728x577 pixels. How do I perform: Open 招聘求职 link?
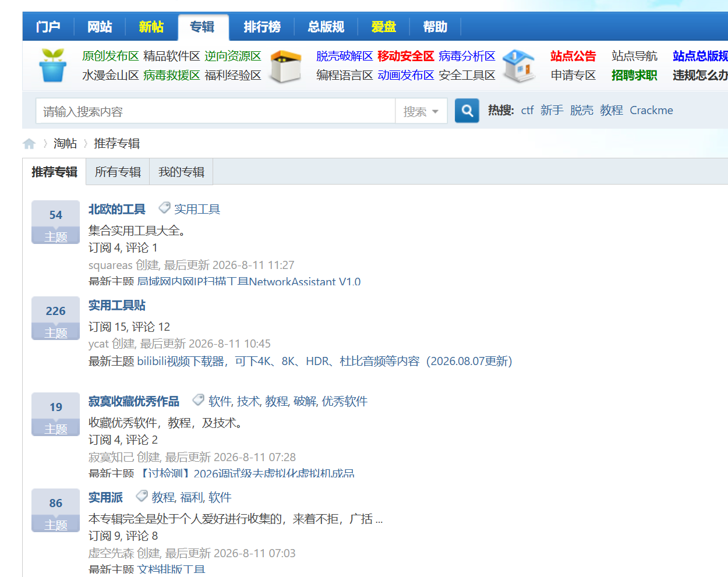(635, 75)
